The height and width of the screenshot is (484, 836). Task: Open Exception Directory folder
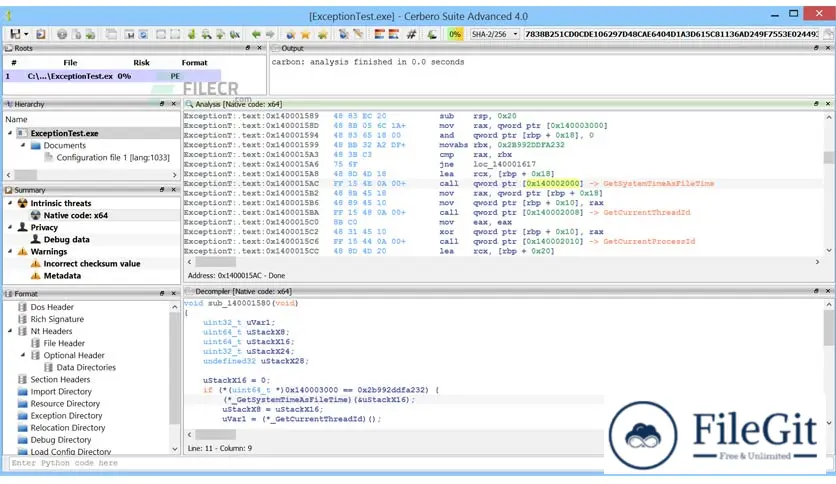(66, 416)
